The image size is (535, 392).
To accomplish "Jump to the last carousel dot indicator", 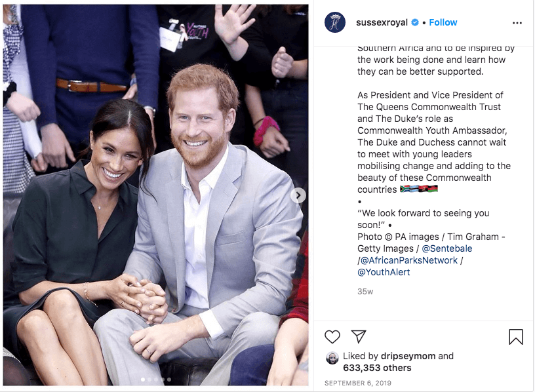I will tap(169, 380).
